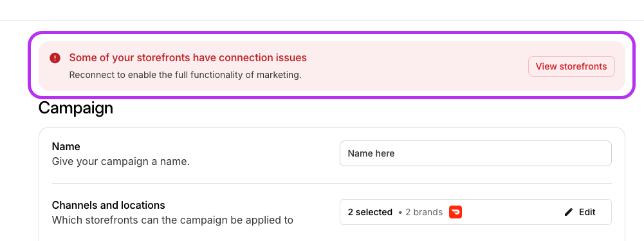Open the View storefronts button
Viewport: 644px width, 241px height.
tap(571, 66)
